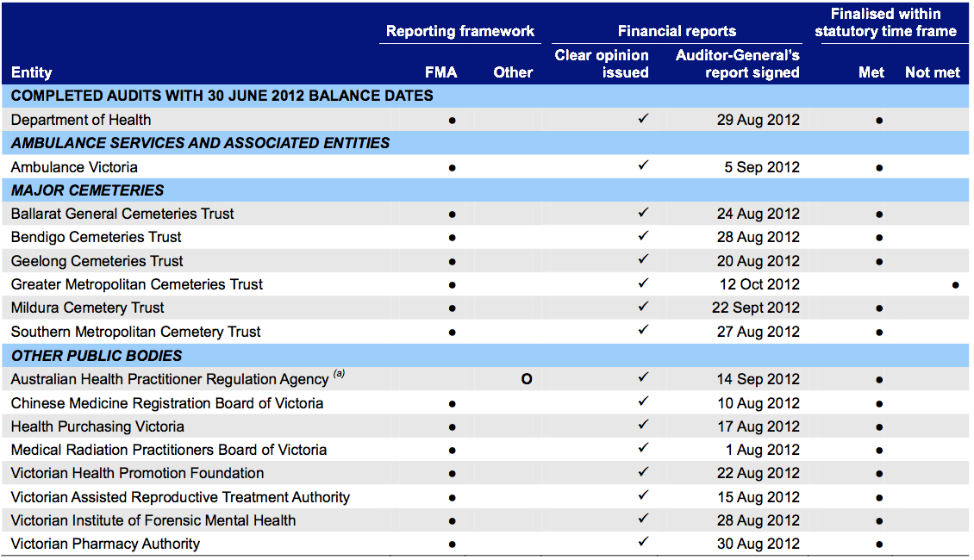Screen dimensions: 974x560
Task: Select the '30 Aug 2012' date
Action: (x=758, y=544)
